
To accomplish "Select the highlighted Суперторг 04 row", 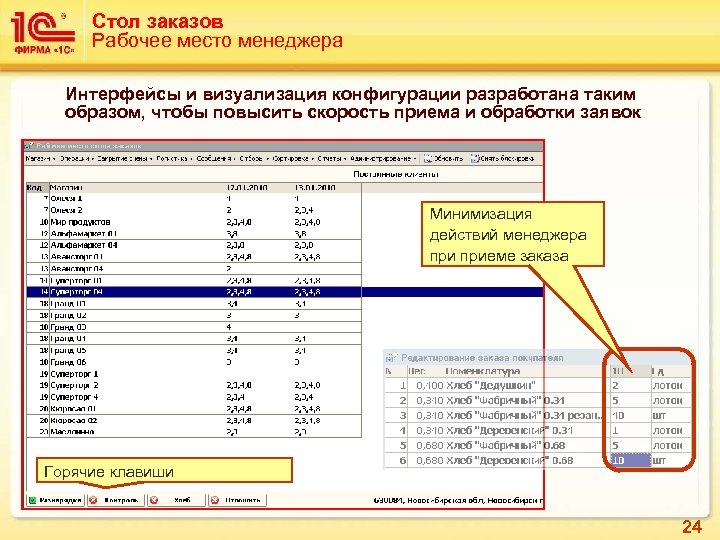I will coord(285,292).
